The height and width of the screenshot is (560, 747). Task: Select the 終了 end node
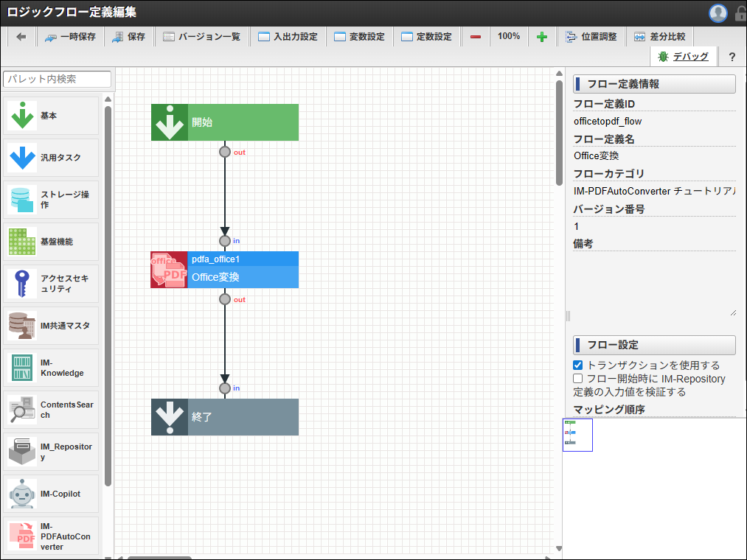tap(225, 417)
